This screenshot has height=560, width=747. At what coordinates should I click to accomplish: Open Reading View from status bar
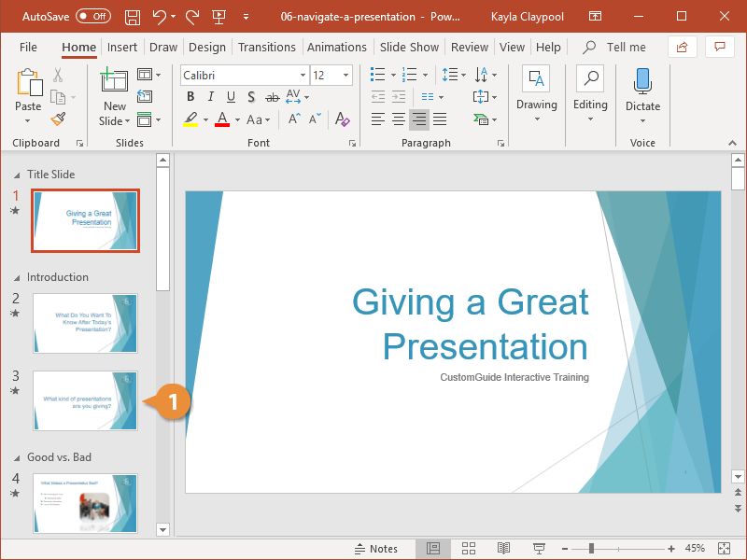[503, 548]
